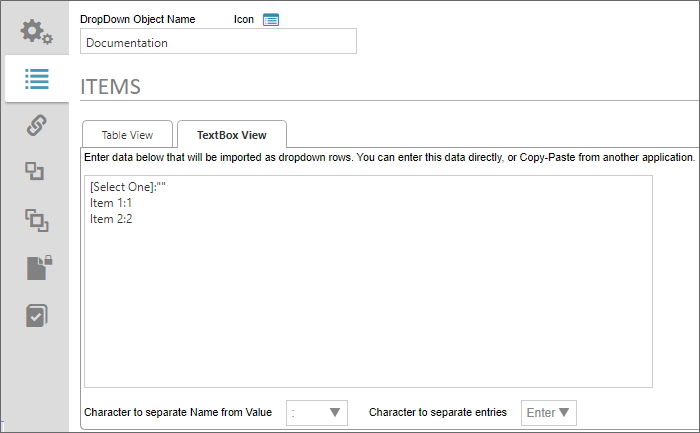Screen dimensions: 700x433
Task: Click the '[Select One]' line in text box
Action: pos(126,187)
